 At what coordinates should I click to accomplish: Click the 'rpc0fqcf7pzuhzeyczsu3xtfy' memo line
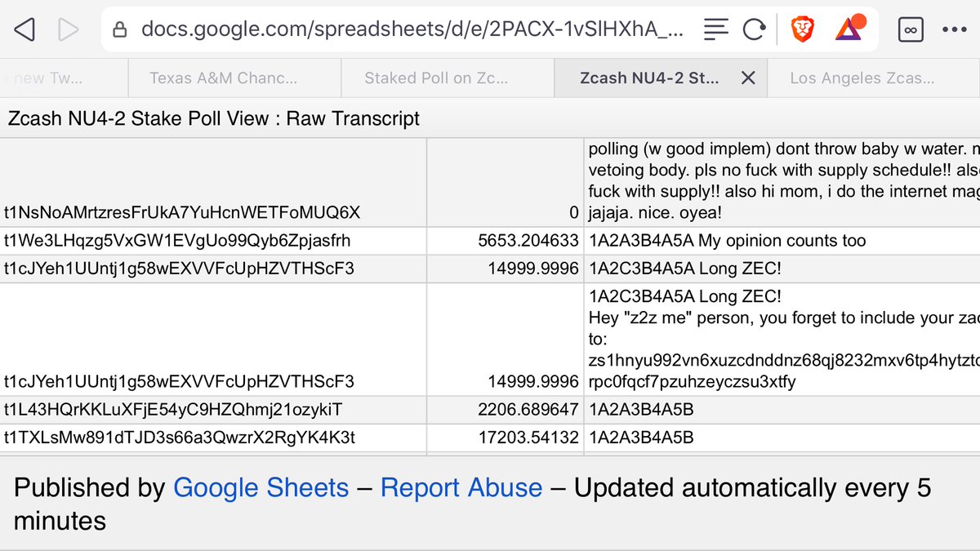693,381
